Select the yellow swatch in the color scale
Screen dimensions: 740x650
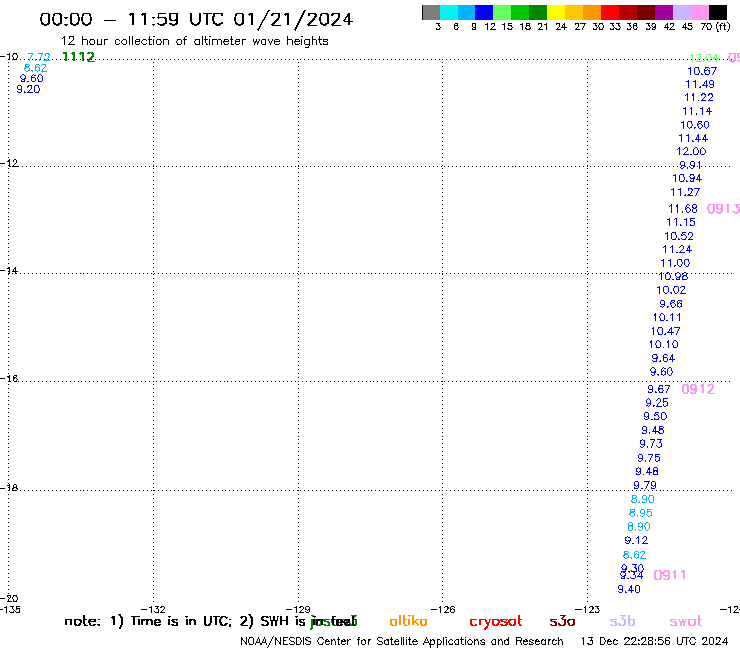[x=556, y=12]
